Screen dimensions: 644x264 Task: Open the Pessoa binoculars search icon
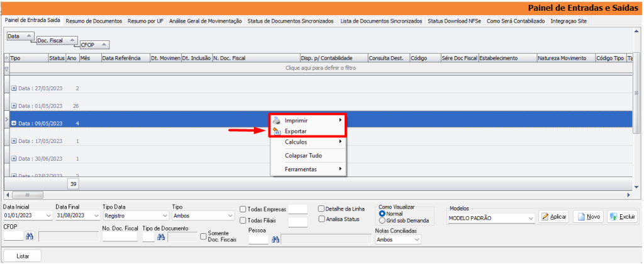(x=275, y=239)
